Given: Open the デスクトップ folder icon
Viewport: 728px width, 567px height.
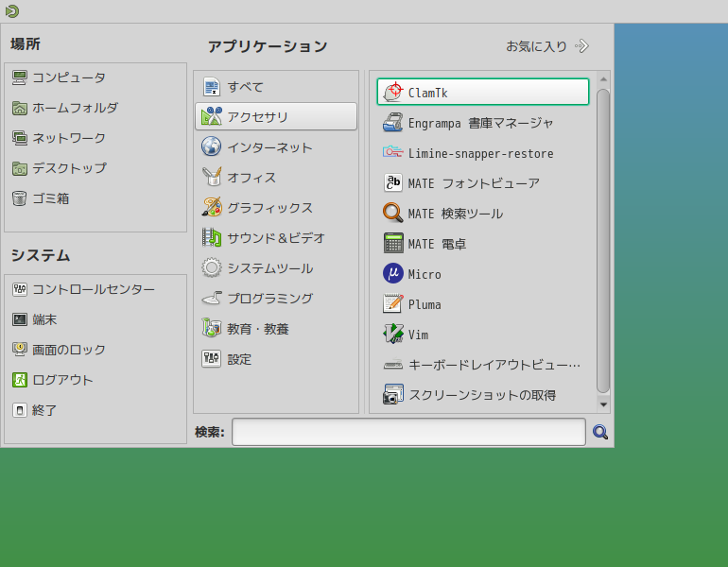Looking at the screenshot, I should (20, 168).
